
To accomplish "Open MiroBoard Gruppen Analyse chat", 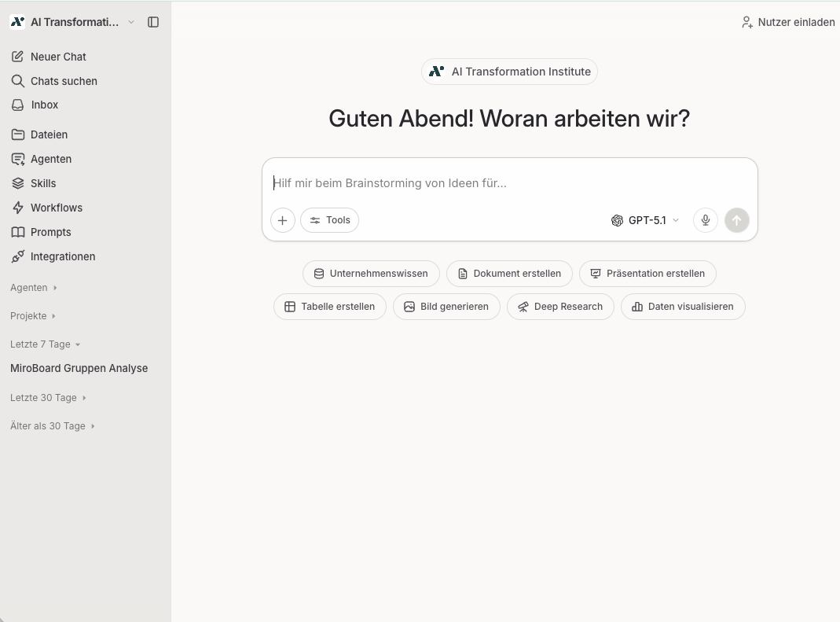I will point(79,368).
